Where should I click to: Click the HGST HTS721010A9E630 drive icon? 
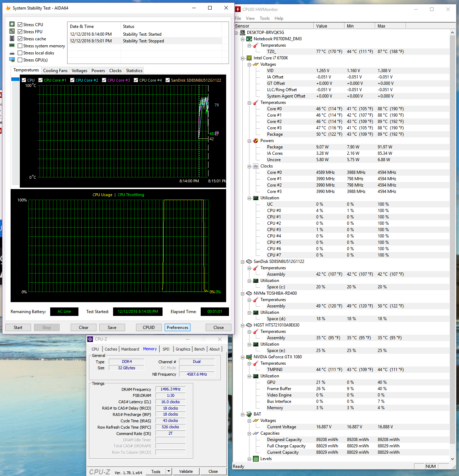click(x=249, y=325)
